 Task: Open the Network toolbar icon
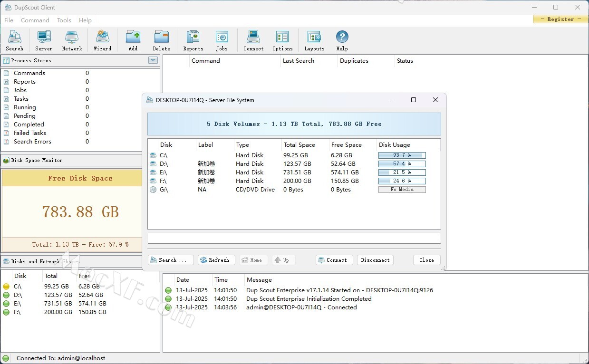coord(72,40)
